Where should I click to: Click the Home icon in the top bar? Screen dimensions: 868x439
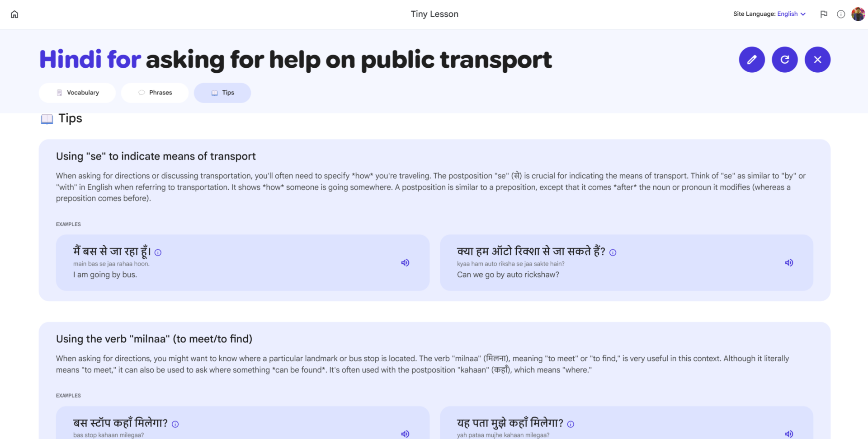(14, 14)
